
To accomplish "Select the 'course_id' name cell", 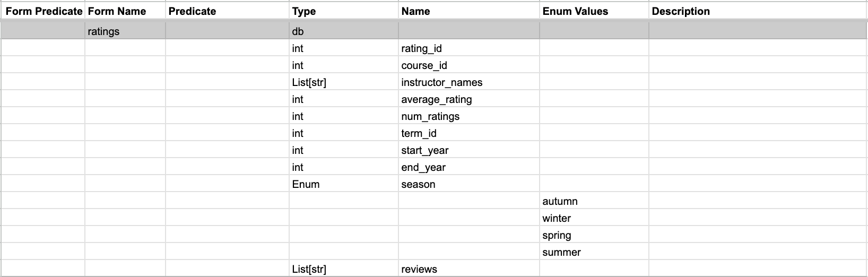I will point(424,65).
